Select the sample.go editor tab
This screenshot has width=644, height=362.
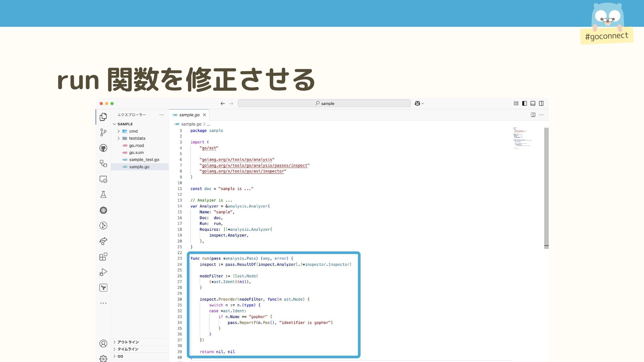189,115
